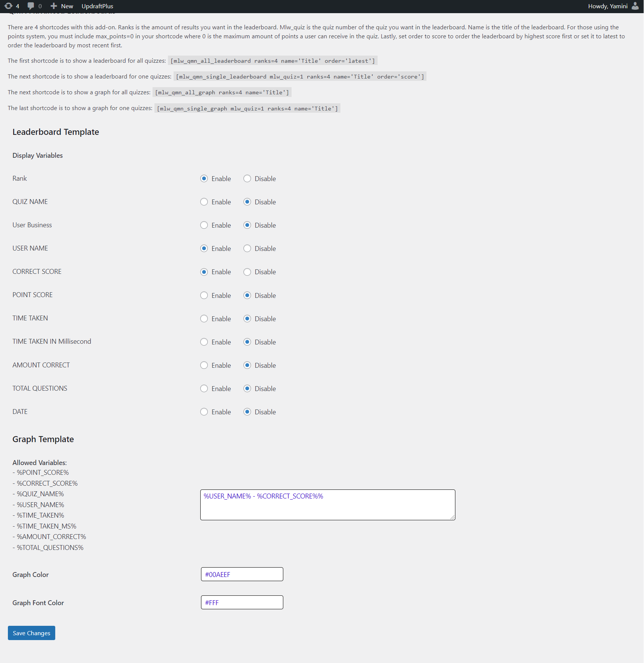This screenshot has width=644, height=663.
Task: Enable the POINT SCORE variable
Action: pyautogui.click(x=204, y=295)
